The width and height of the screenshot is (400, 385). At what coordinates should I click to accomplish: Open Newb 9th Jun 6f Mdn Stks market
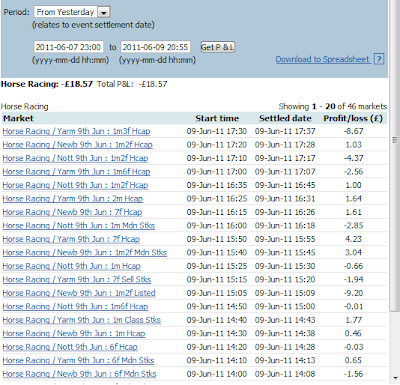pos(79,374)
